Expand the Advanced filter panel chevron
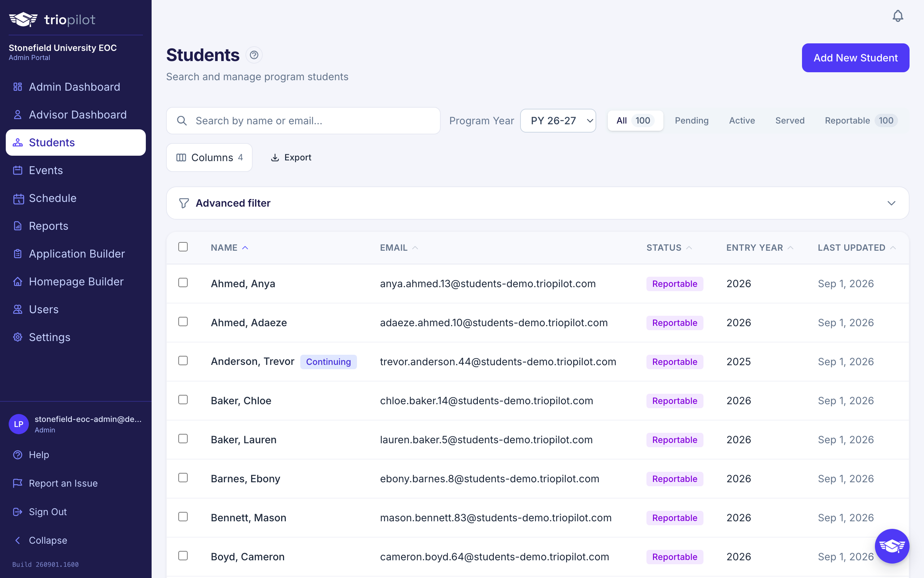This screenshot has width=924, height=578. 891,203
